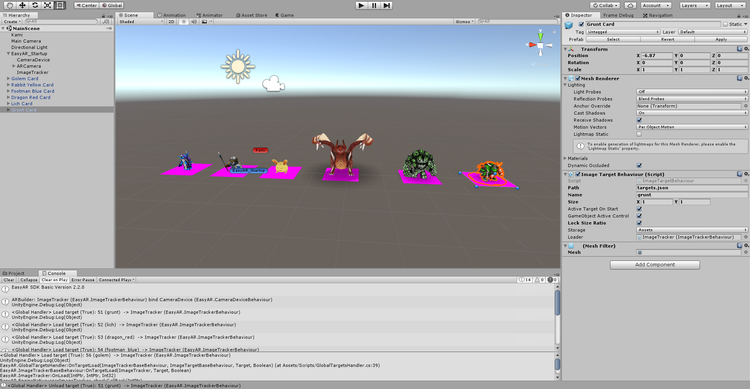The height and width of the screenshot is (389, 750).
Task: Open Mesh Filter help book icon
Action: click(x=740, y=245)
